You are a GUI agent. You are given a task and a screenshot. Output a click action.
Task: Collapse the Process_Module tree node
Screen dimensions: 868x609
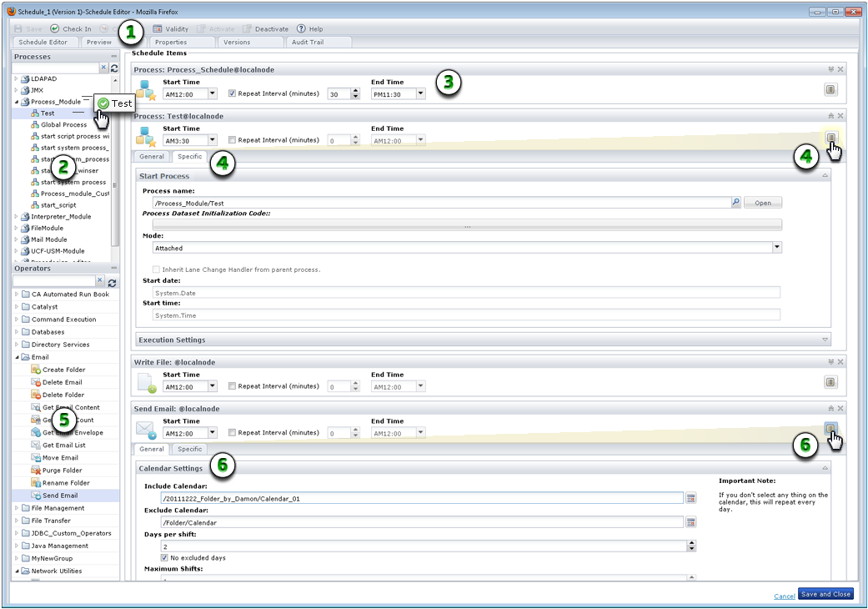[x=18, y=101]
